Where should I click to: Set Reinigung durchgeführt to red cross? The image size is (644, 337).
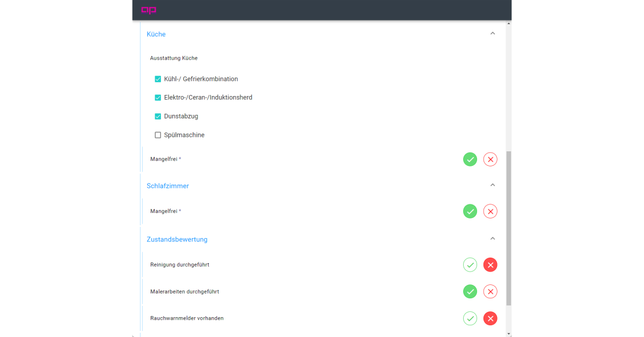click(491, 265)
